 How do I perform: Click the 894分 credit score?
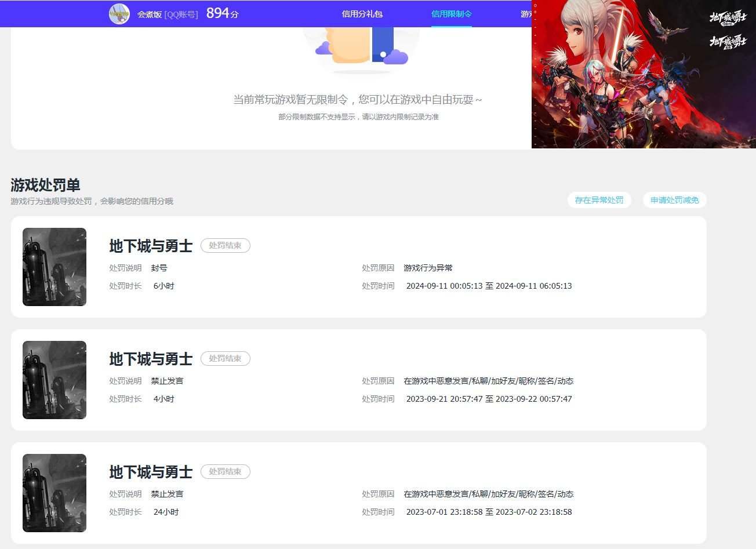tap(223, 13)
